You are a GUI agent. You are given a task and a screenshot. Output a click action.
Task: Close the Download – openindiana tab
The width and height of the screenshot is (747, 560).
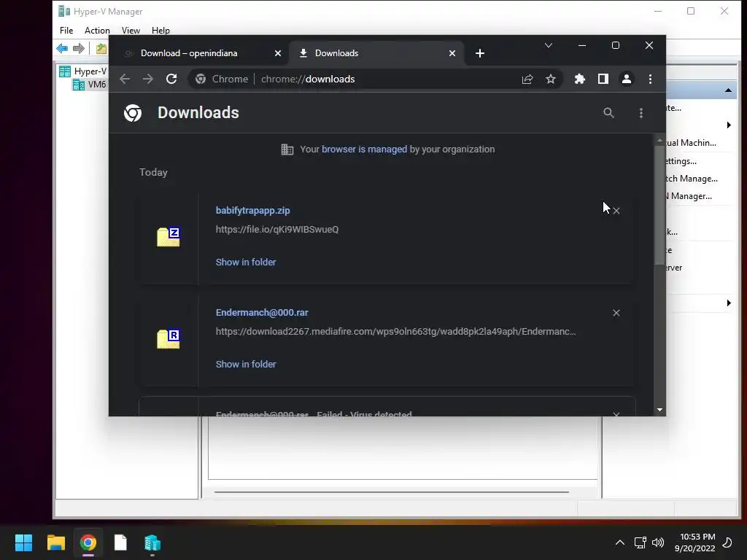278,53
